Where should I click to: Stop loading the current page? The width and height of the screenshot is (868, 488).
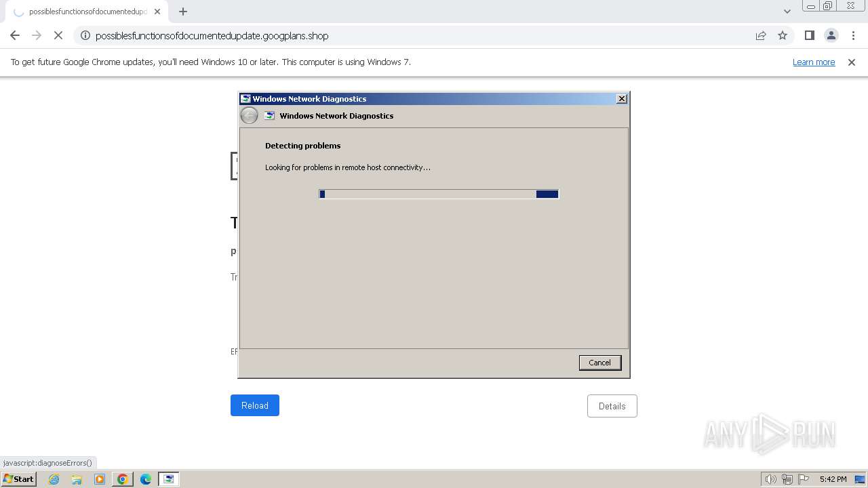58,35
